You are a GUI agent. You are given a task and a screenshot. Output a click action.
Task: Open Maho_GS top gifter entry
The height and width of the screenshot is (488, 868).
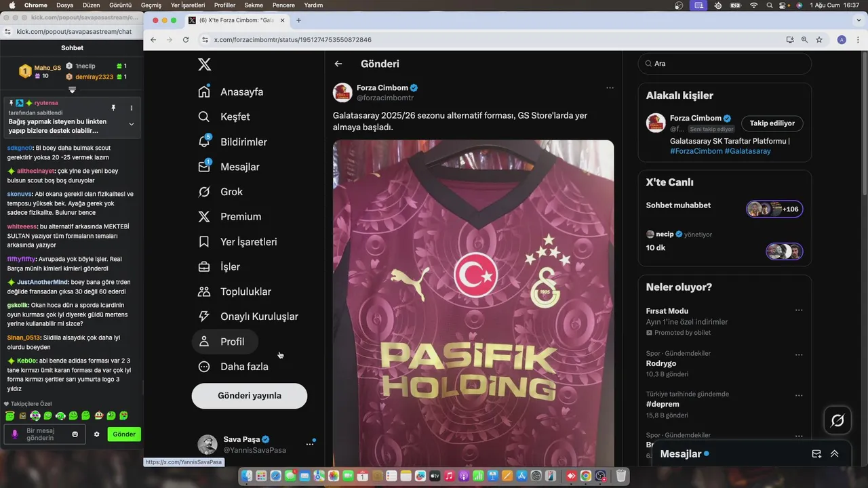point(40,71)
